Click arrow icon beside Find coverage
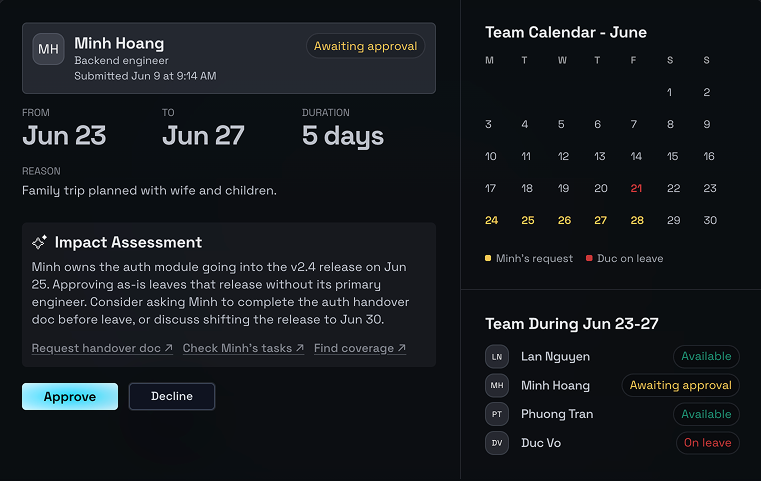 [402, 348]
